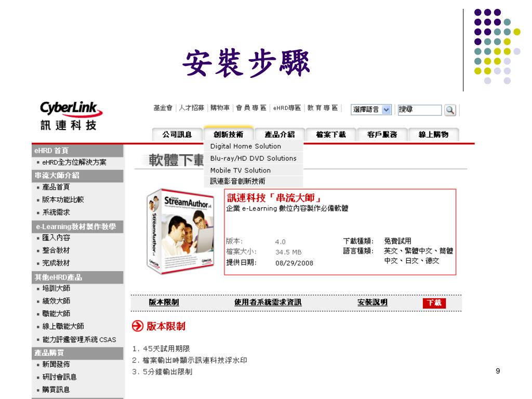Screen dimensions: 532x399
Task: Open the 公司訊息 tab
Action: click(177, 135)
